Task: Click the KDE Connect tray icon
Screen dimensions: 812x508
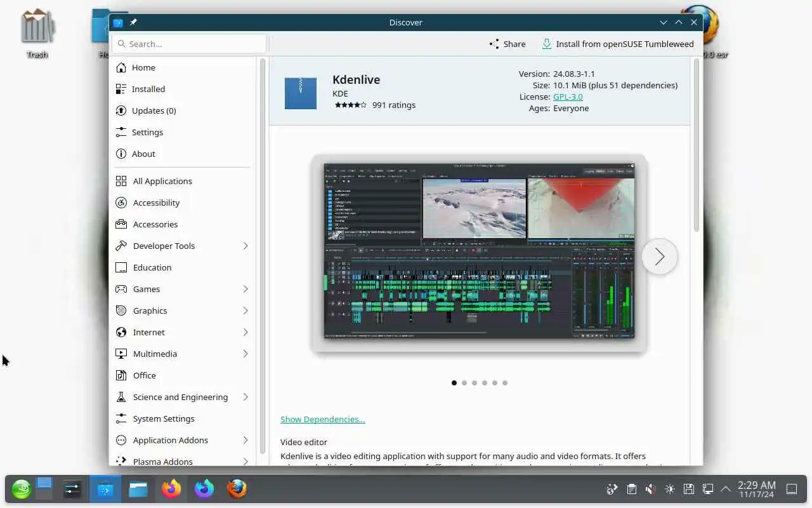Action: click(x=612, y=489)
